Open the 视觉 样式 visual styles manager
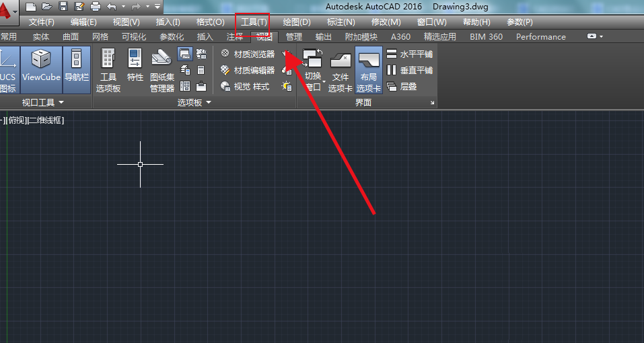This screenshot has width=644, height=343. 245,87
